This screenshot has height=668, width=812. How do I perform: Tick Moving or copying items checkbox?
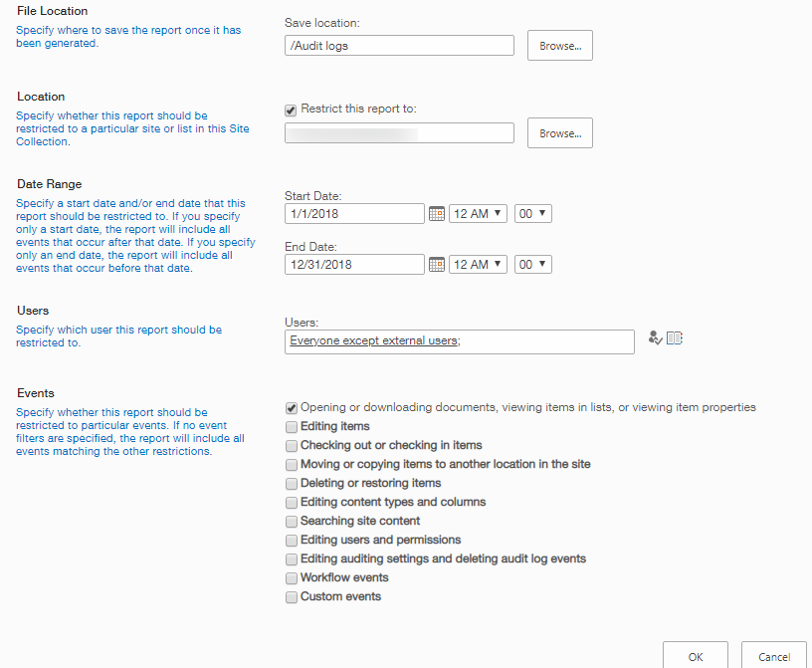click(x=291, y=464)
